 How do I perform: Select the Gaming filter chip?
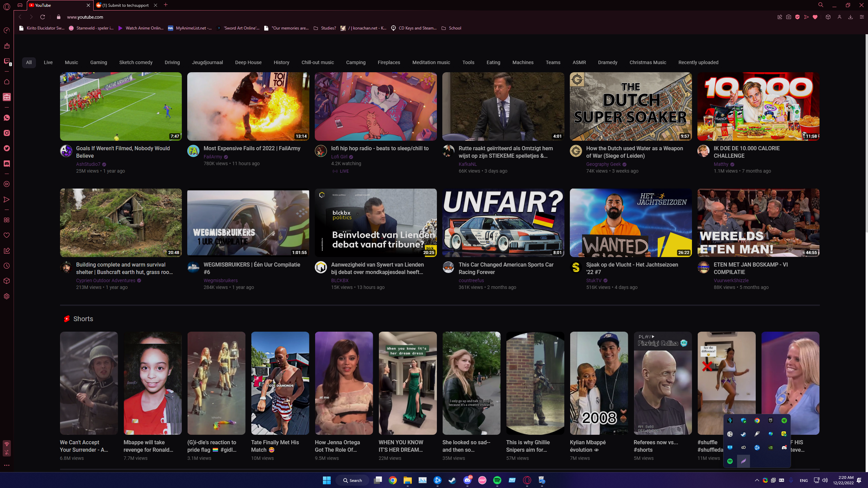pyautogui.click(x=98, y=62)
